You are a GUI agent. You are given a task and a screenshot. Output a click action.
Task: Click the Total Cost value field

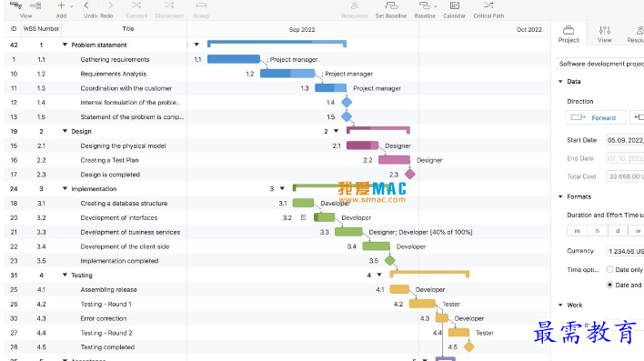pyautogui.click(x=625, y=176)
